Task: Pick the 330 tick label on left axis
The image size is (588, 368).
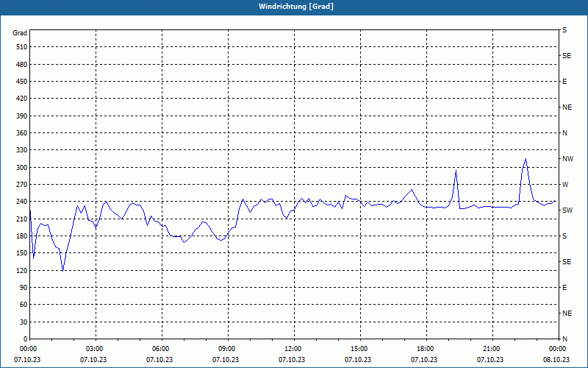Action: (22, 150)
